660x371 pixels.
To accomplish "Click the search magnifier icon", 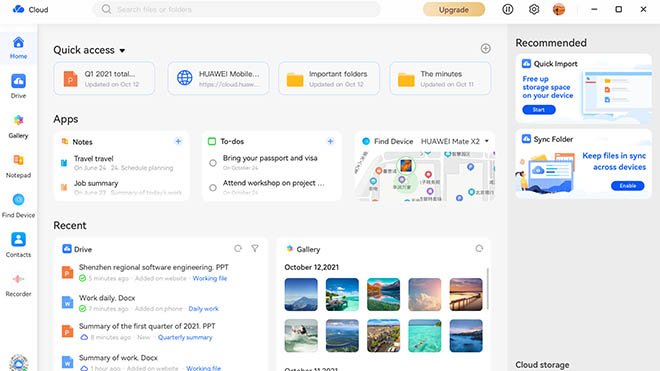I will click(106, 9).
